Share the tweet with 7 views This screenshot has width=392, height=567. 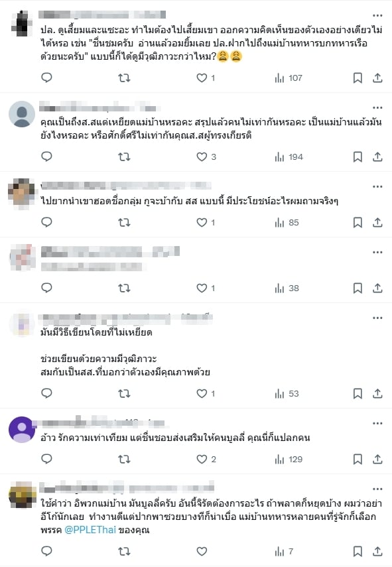377,551
